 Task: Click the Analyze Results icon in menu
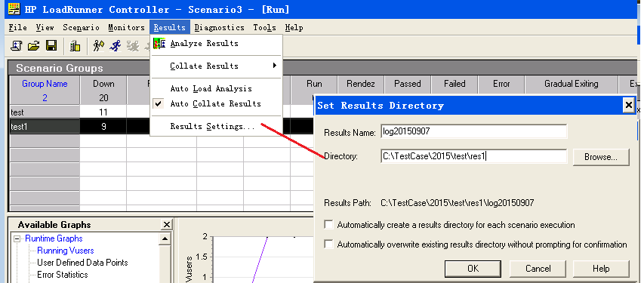pyautogui.click(x=159, y=43)
